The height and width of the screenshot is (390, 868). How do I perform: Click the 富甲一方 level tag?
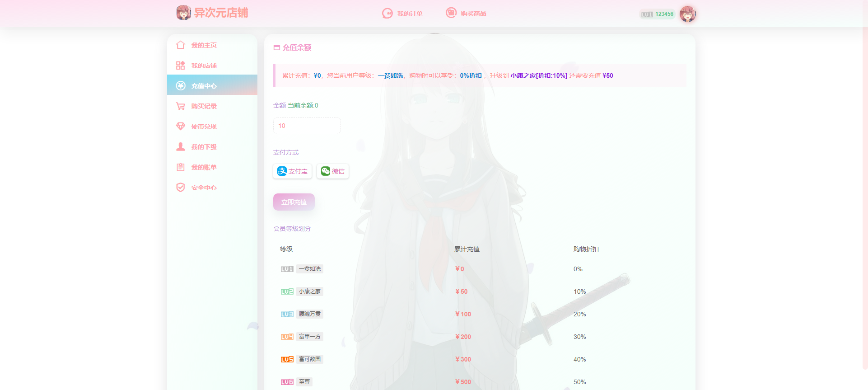[x=310, y=337]
